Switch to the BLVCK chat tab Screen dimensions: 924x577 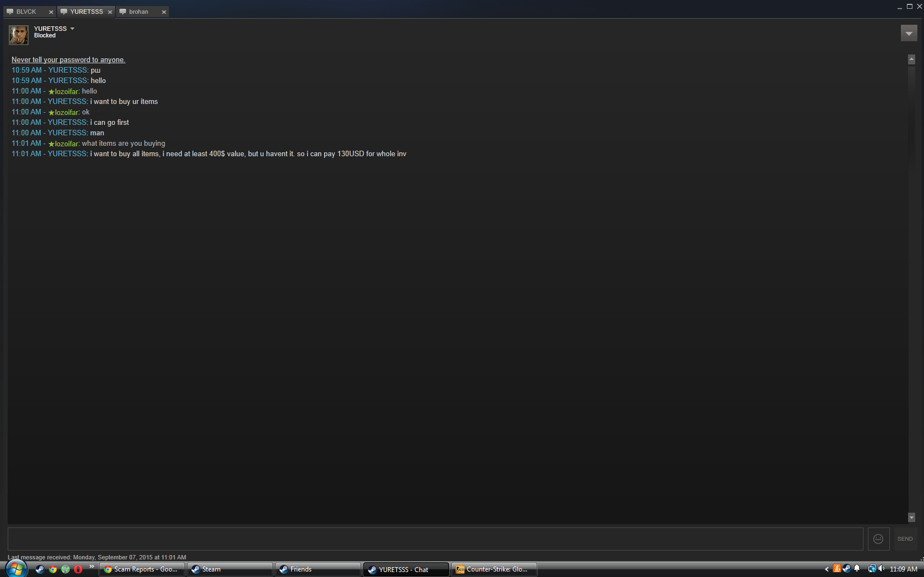[26, 12]
